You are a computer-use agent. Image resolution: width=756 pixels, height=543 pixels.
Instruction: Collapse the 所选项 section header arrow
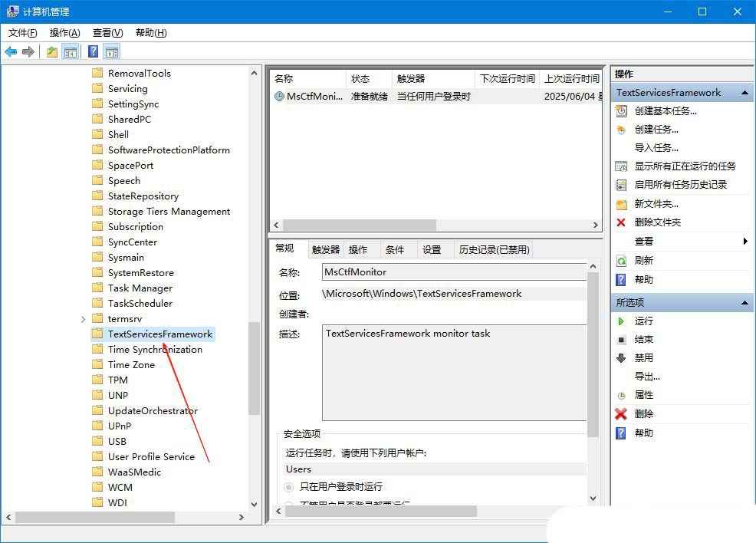point(743,301)
